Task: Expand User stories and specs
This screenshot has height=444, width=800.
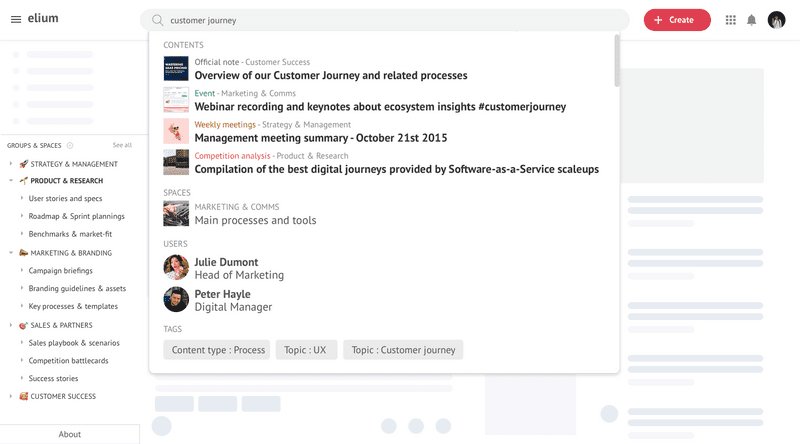Action: tap(21, 198)
